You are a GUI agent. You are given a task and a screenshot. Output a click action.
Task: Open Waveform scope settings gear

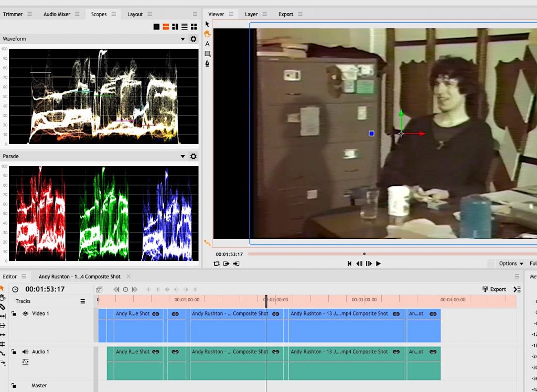pos(193,39)
